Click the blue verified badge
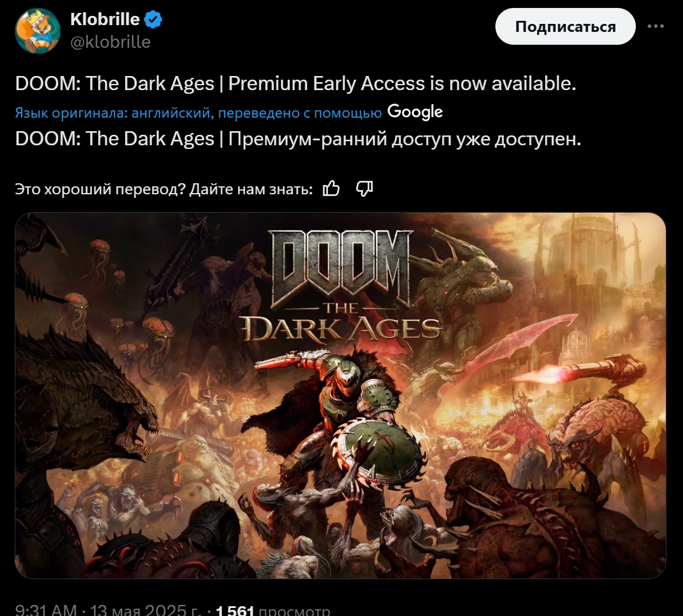The image size is (683, 616). point(153,20)
